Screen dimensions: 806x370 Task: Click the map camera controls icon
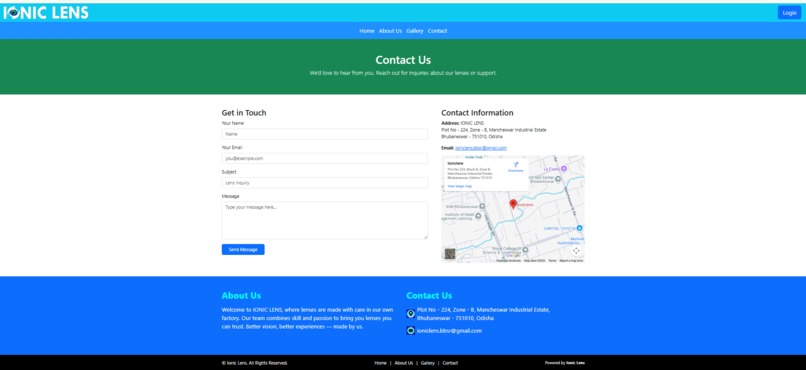576,251
